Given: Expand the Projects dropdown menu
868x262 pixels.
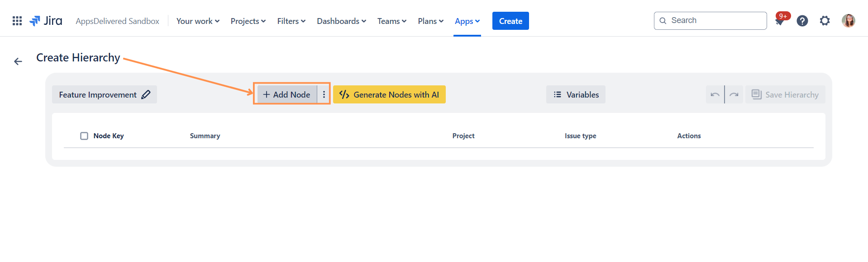Looking at the screenshot, I should click(248, 21).
